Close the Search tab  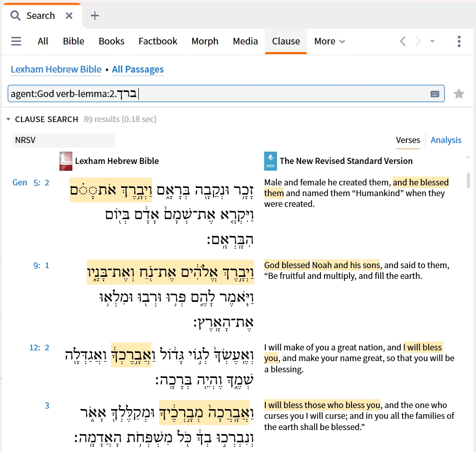tap(69, 15)
